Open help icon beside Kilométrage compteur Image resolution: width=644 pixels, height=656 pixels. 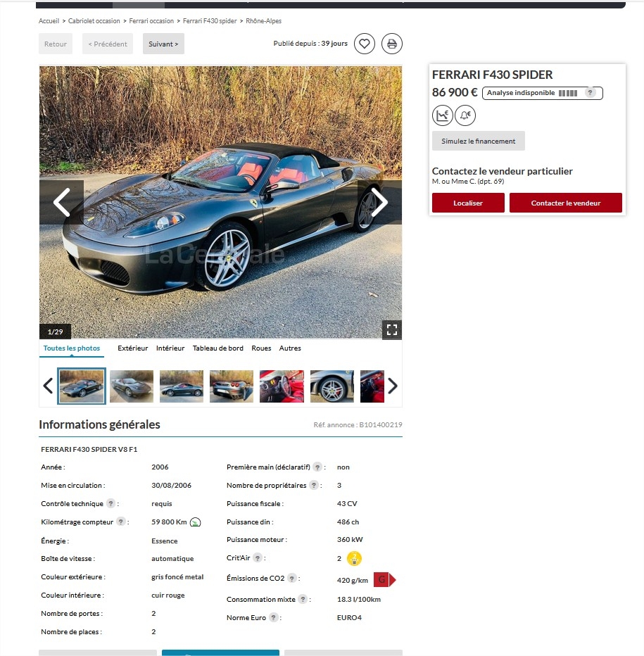tap(121, 522)
